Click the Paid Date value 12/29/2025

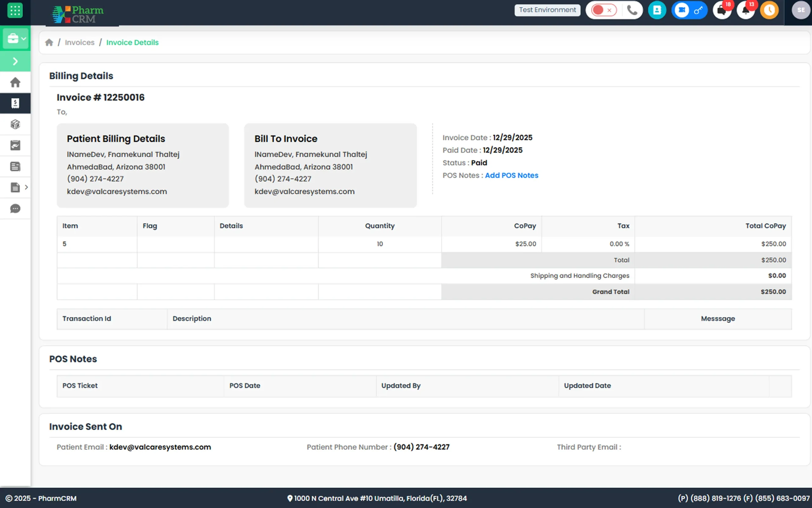click(x=503, y=150)
